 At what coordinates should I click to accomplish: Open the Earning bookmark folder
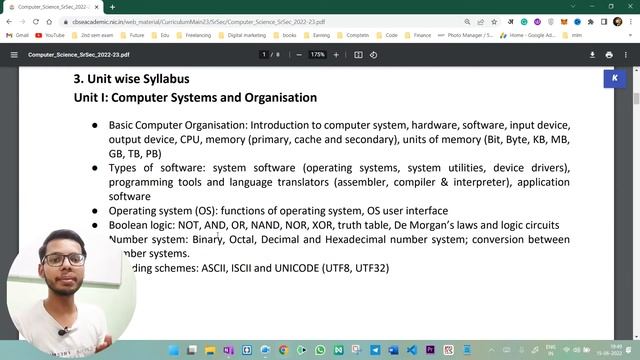(317, 35)
